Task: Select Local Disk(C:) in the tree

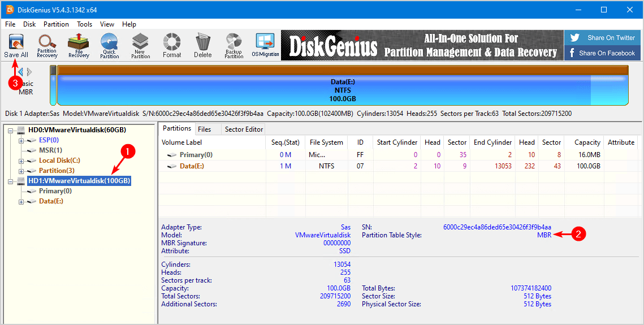Action: [x=59, y=161]
